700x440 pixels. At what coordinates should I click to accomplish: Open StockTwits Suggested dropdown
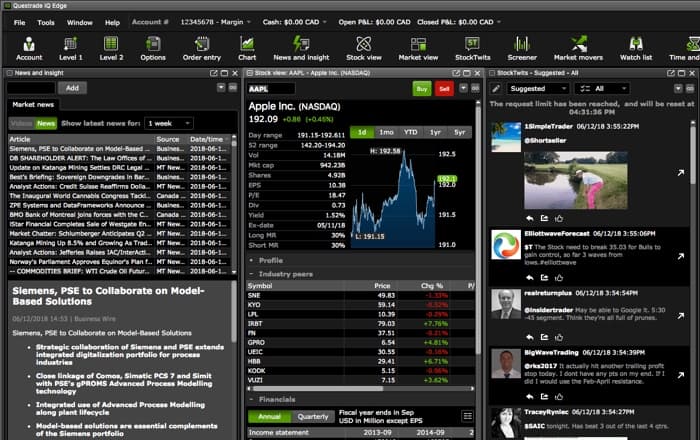click(x=538, y=89)
